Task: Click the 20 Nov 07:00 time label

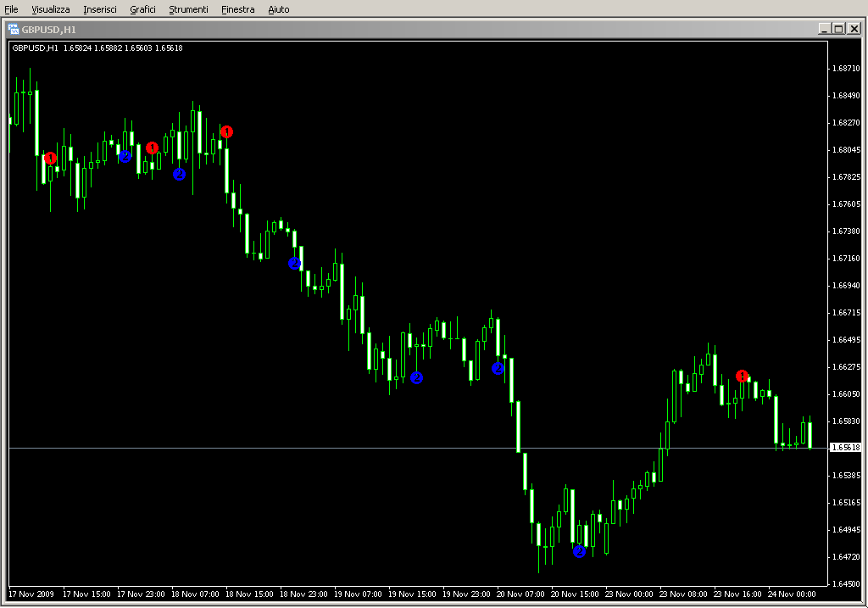Action: (520, 594)
